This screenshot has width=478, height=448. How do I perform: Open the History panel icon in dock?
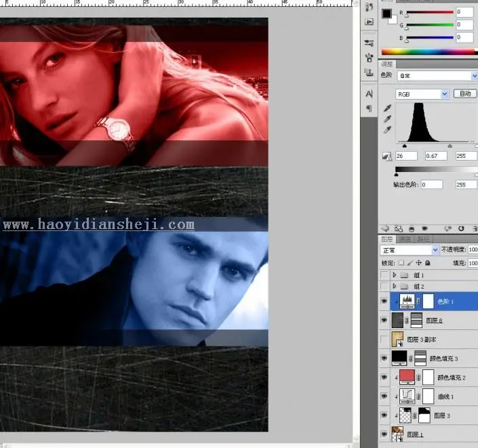tap(369, 7)
